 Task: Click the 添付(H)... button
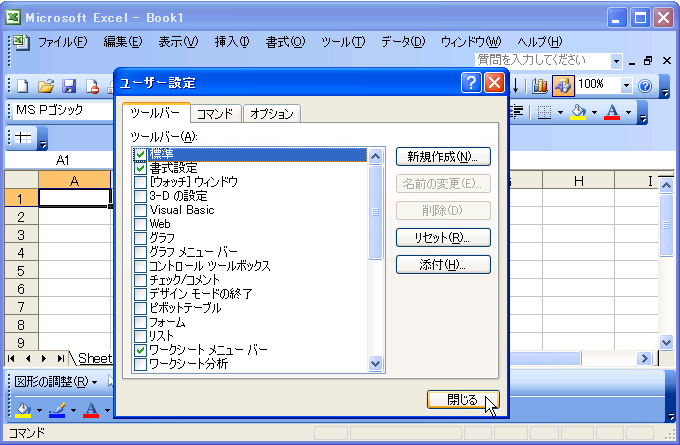443,265
